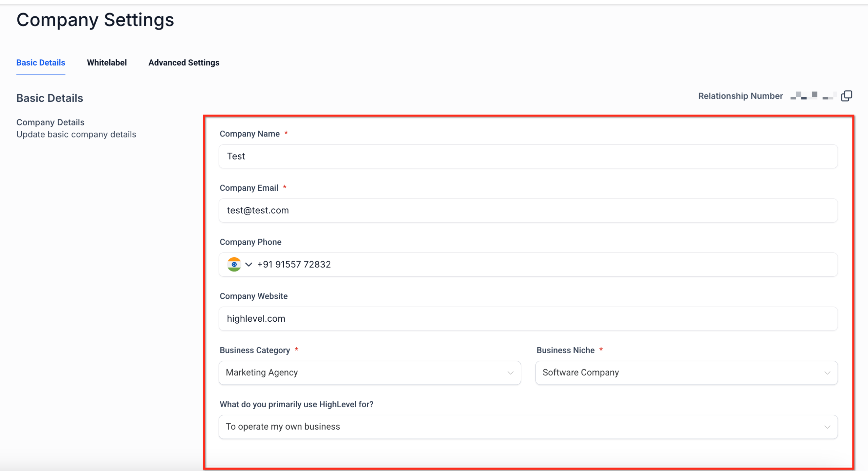The image size is (868, 471).
Task: Switch to the Whitelabel tab
Action: (107, 62)
